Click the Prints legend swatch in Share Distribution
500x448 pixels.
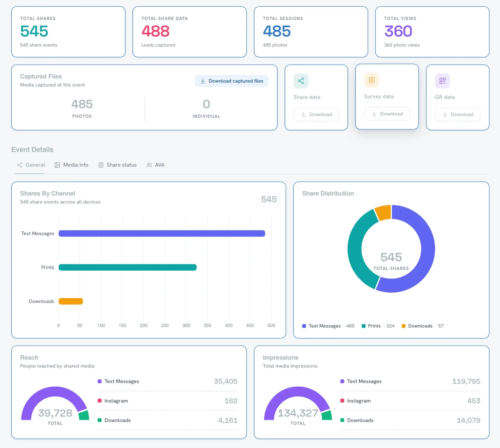[364, 326]
